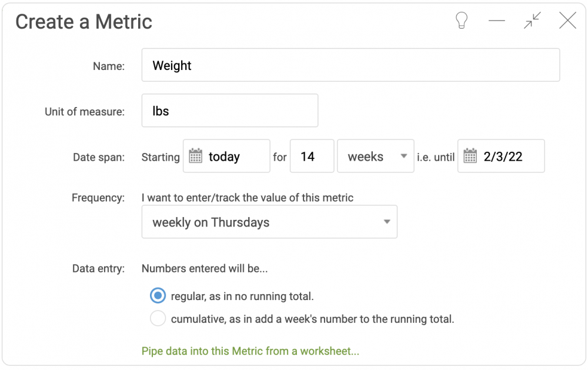
Task: Click the regular option label text
Action: 242,296
